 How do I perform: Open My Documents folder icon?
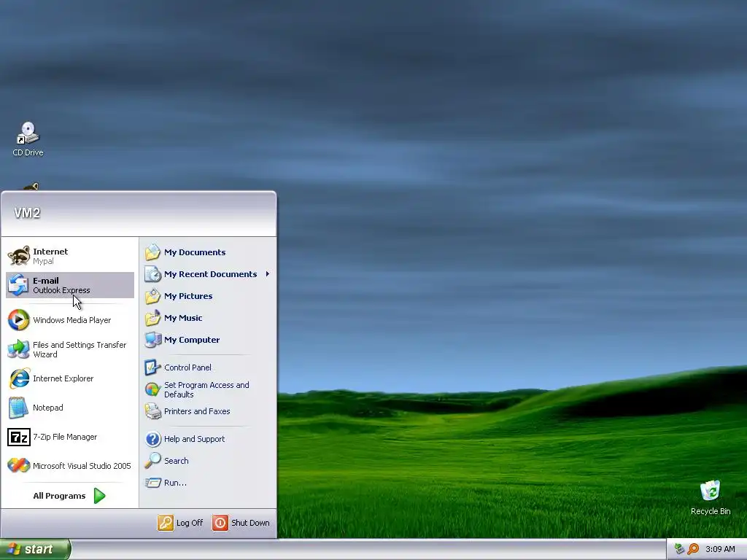tap(153, 252)
